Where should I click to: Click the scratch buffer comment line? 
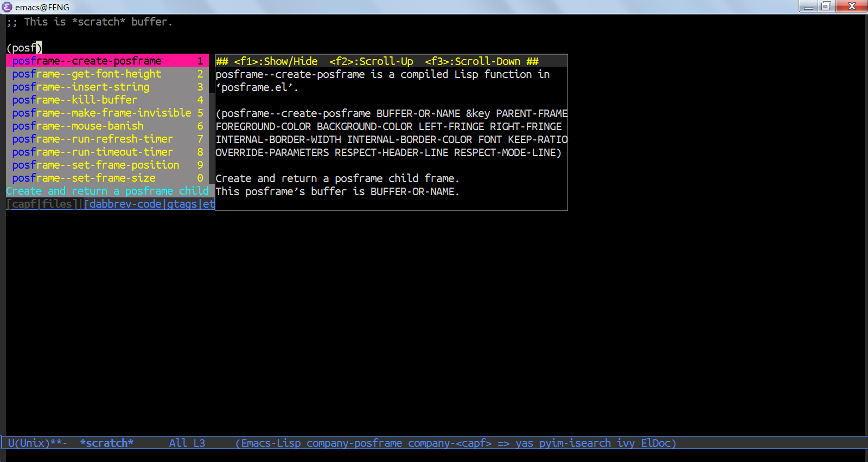pyautogui.click(x=90, y=22)
